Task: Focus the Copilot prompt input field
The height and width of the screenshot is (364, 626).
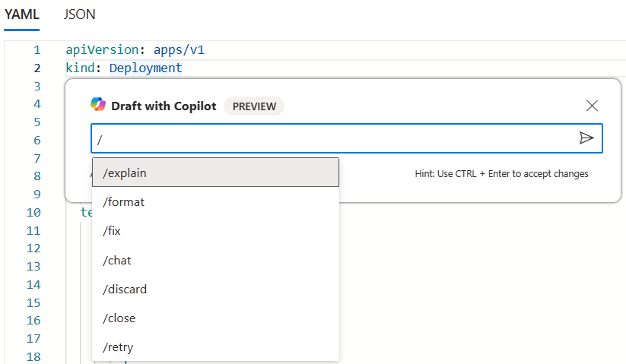Action: point(335,139)
